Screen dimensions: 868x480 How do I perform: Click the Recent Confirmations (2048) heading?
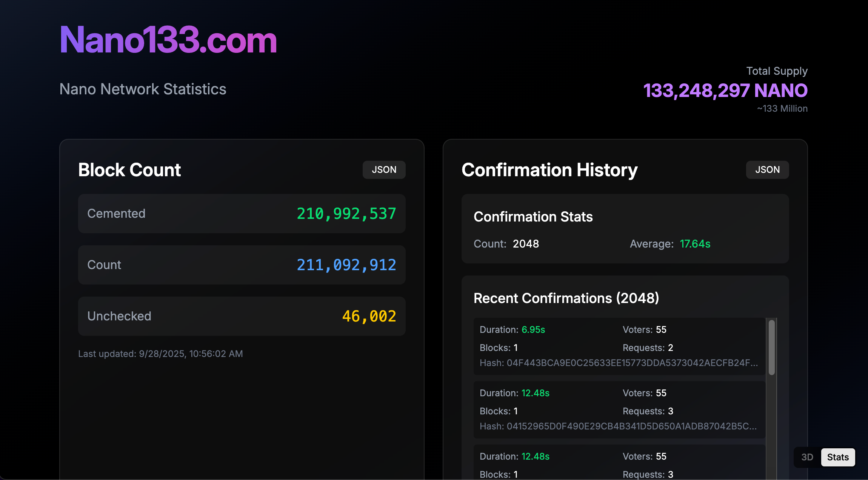566,298
